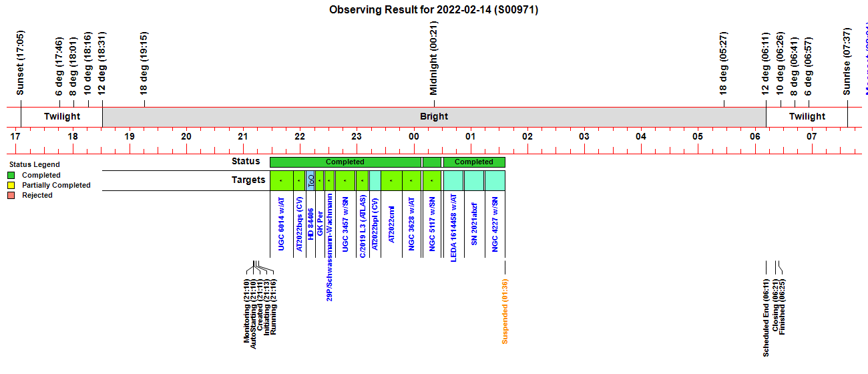Screen dimensions: 868x374
Task: Click the AT2022bpl (CV) target label
Action: 375,223
